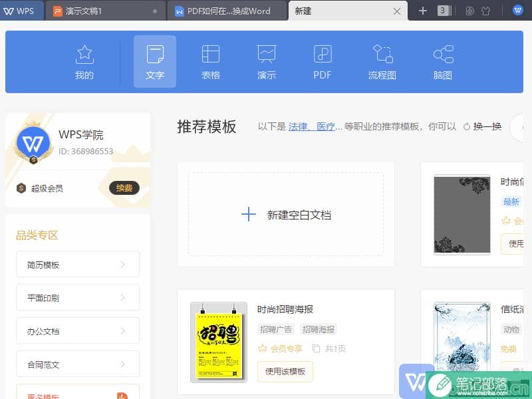The width and height of the screenshot is (532, 399).
Task: Click the WPS学院 profile avatar
Action: coord(33,144)
